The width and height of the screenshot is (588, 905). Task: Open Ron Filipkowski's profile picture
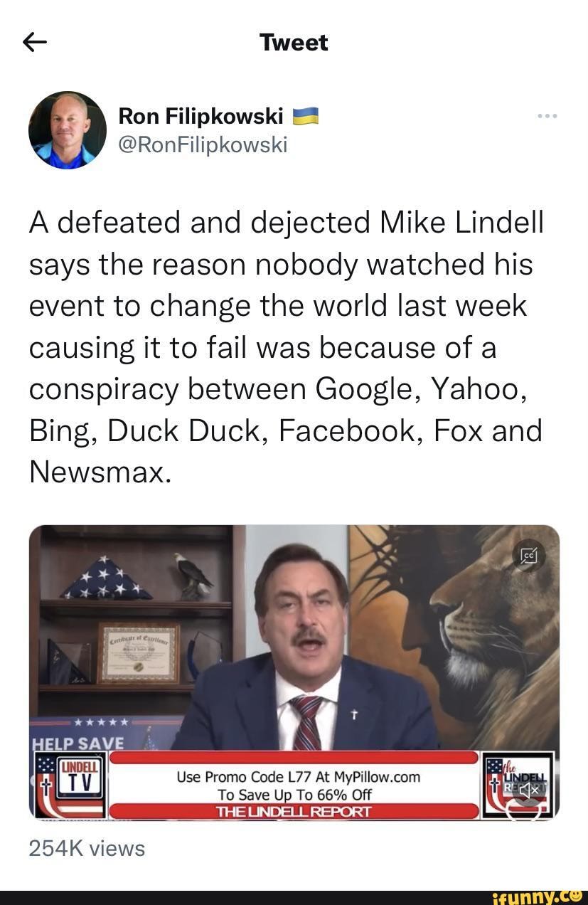(x=67, y=130)
